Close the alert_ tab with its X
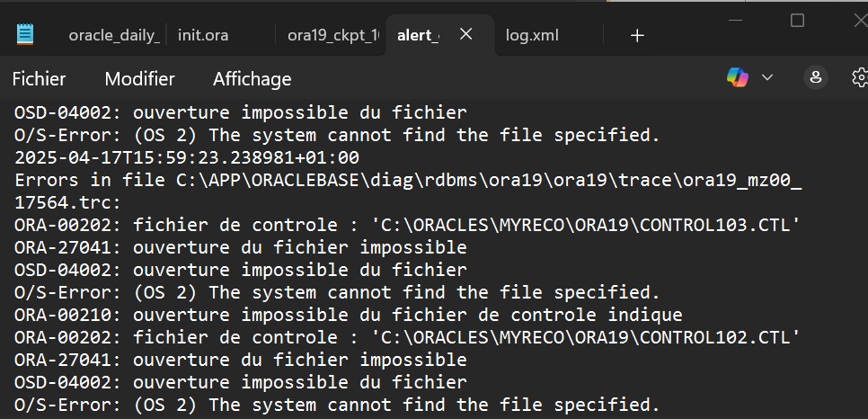The image size is (868, 419). (x=466, y=34)
